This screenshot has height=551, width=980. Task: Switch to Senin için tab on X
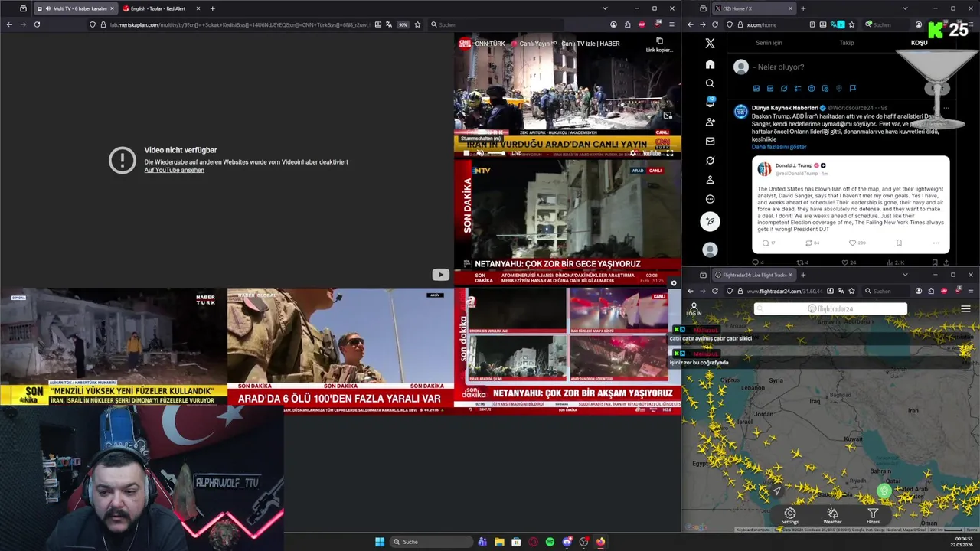pos(769,43)
